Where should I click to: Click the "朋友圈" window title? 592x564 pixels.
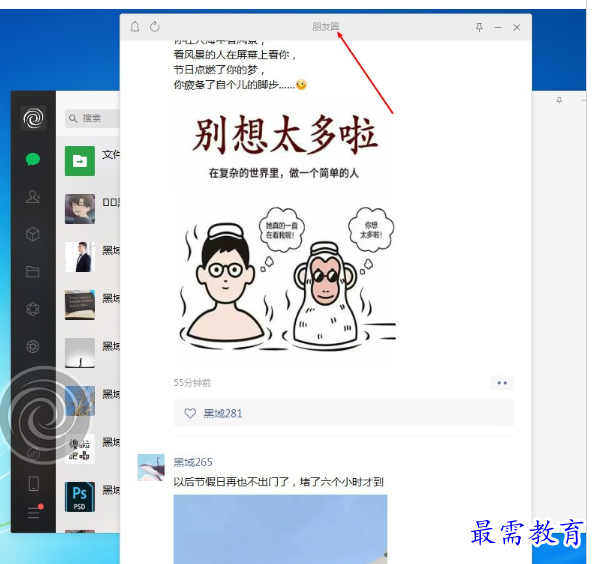pos(325,27)
